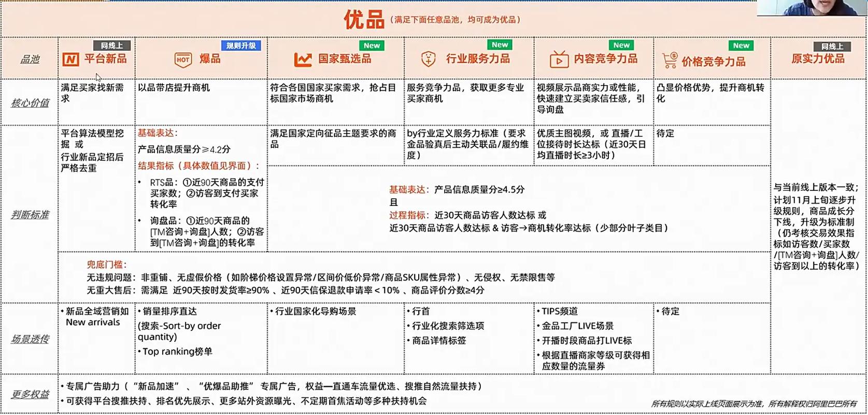Click the 行业化搜索筛选项 bullet
This screenshot has width=868, height=415.
point(446,326)
